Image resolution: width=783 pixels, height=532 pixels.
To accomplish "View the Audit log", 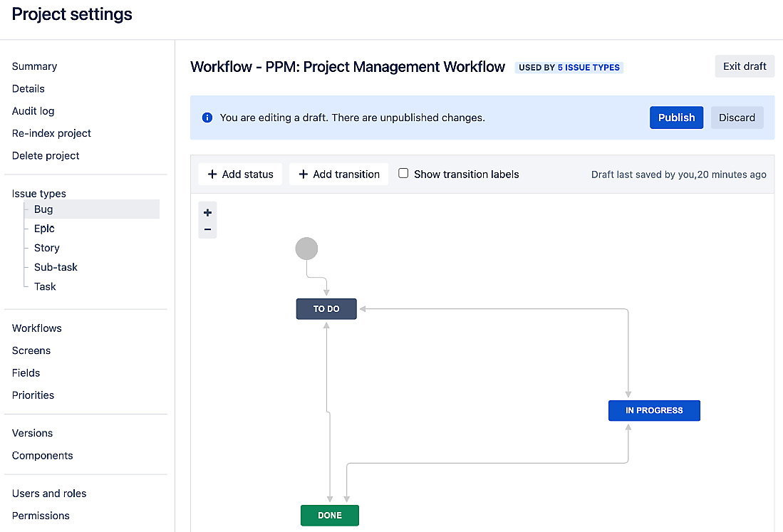I will click(x=33, y=110).
